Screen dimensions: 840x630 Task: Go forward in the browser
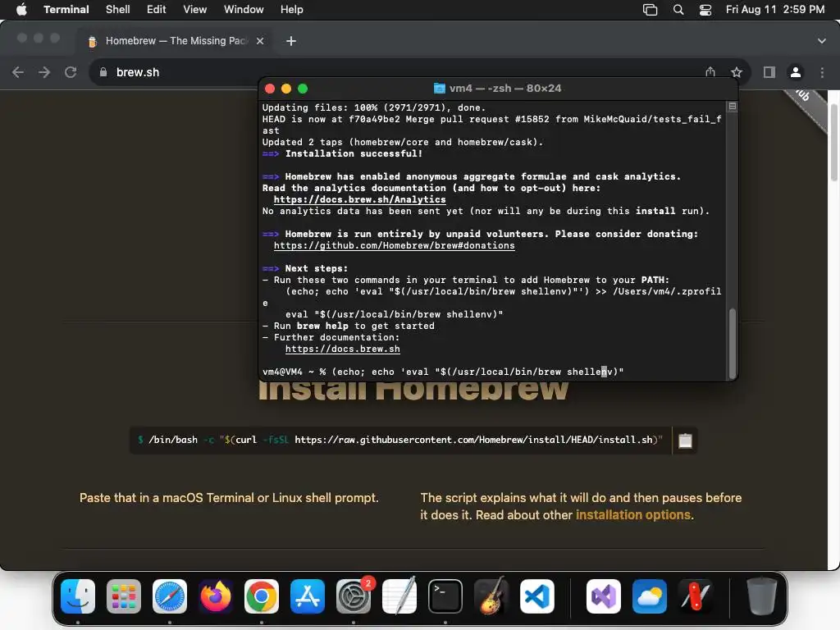coord(44,72)
